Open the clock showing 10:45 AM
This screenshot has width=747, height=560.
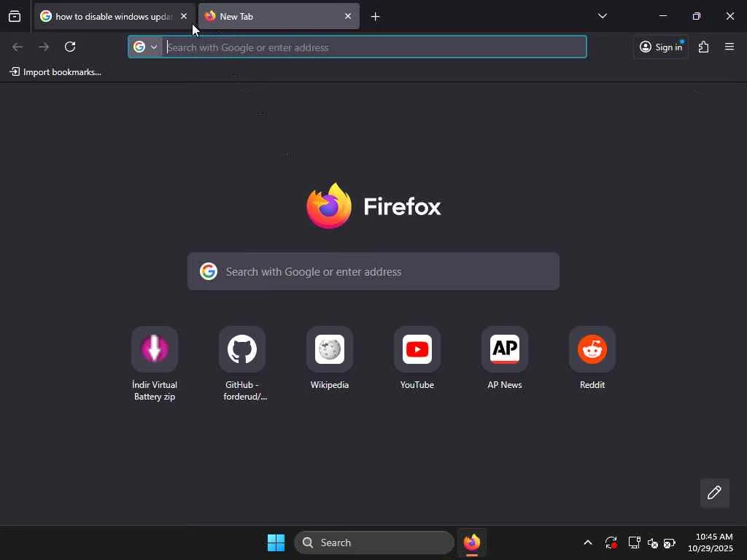point(711,542)
